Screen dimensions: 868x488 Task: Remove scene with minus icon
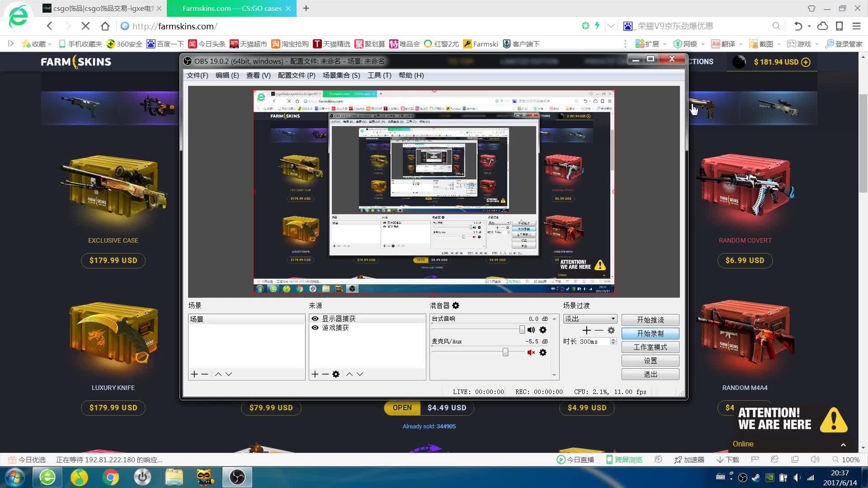[x=205, y=374]
